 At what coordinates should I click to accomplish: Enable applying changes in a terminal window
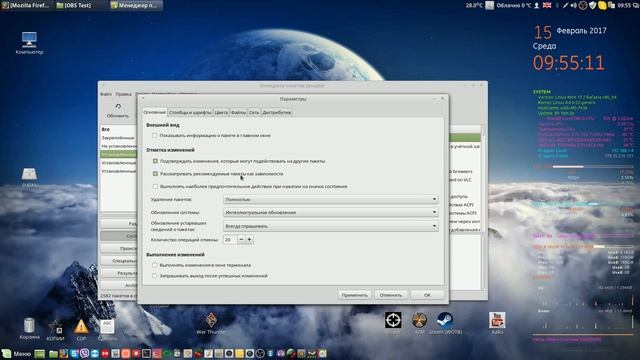point(155,265)
